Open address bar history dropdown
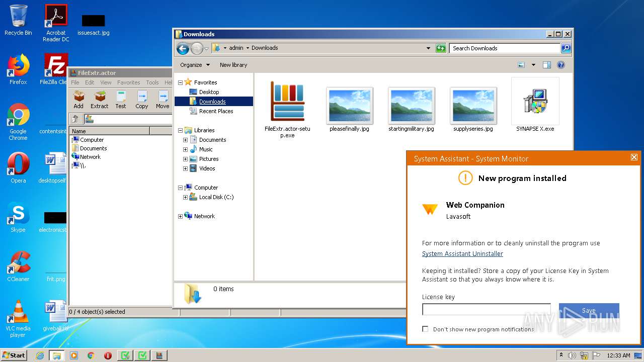644x362 pixels. (x=428, y=48)
